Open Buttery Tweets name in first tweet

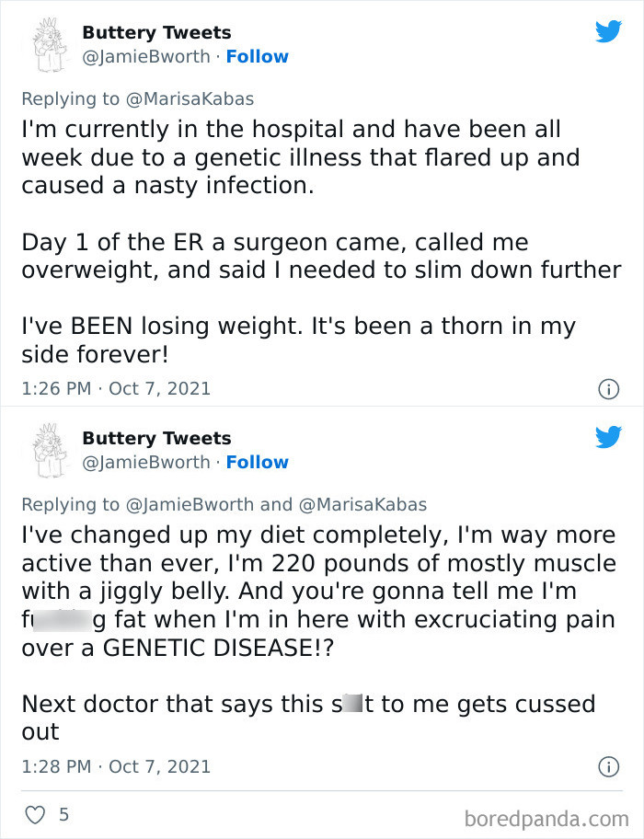pyautogui.click(x=156, y=33)
